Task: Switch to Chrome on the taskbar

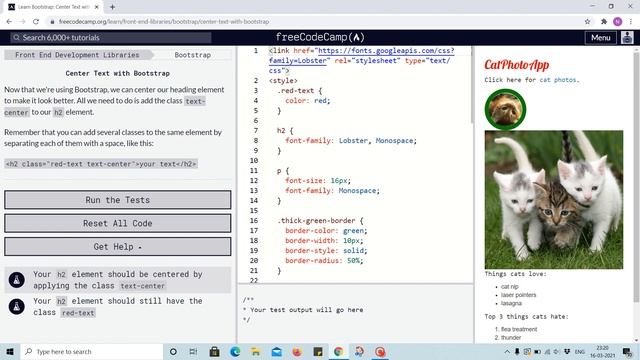Action: (338, 351)
